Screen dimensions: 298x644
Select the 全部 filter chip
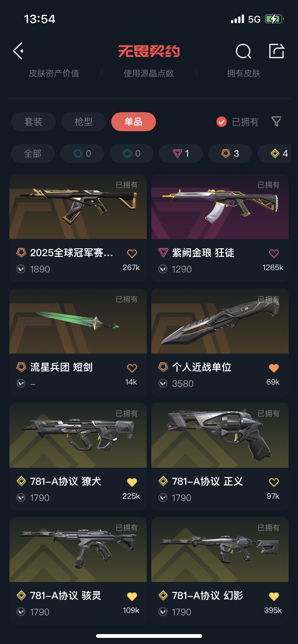33,153
